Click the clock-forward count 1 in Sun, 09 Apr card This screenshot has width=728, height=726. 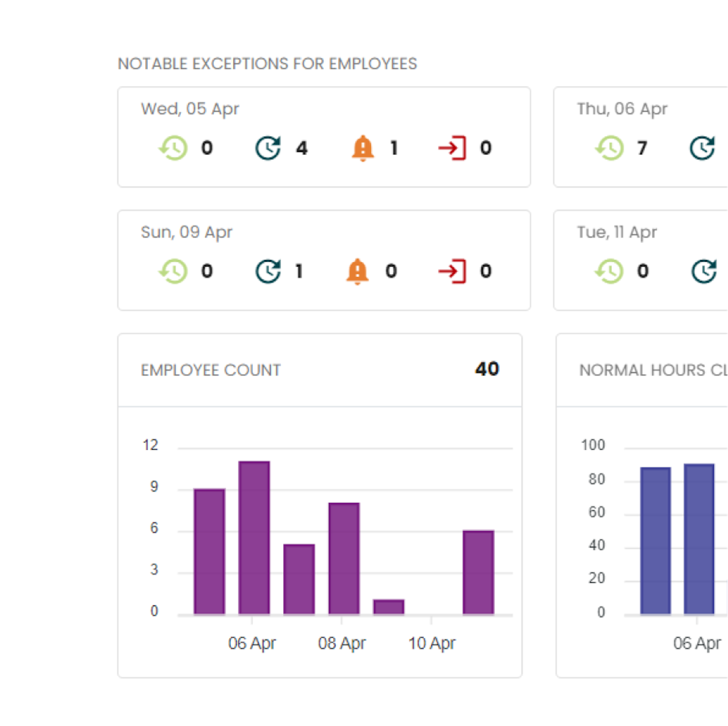point(299,271)
